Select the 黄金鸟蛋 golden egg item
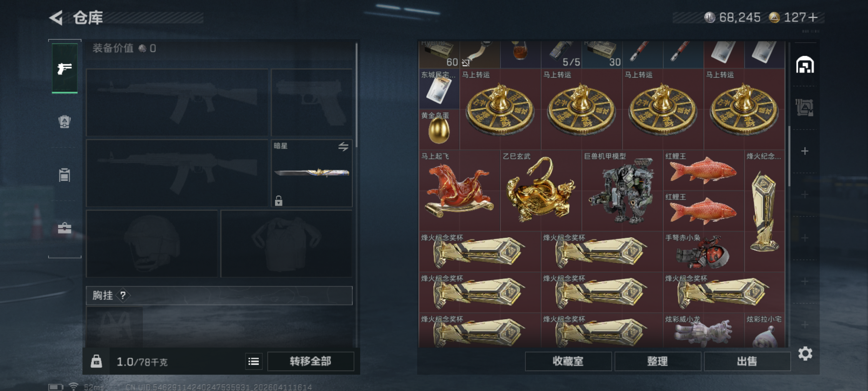This screenshot has height=391, width=868. pos(439,129)
